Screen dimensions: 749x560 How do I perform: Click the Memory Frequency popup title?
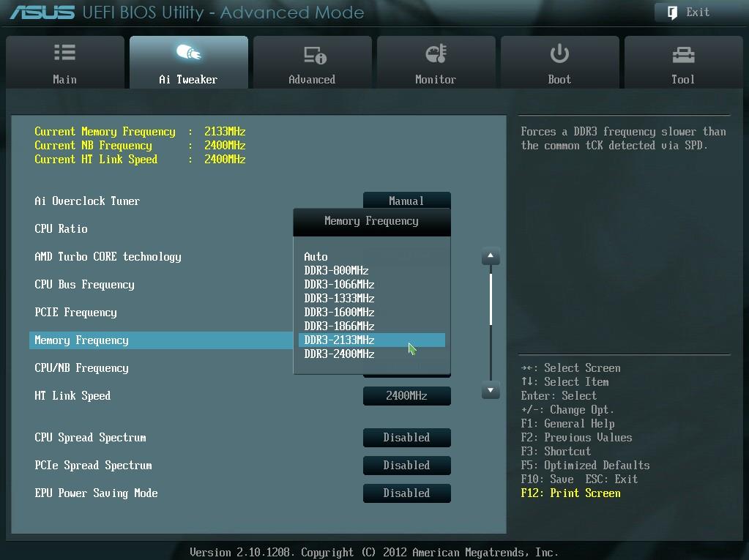[372, 221]
